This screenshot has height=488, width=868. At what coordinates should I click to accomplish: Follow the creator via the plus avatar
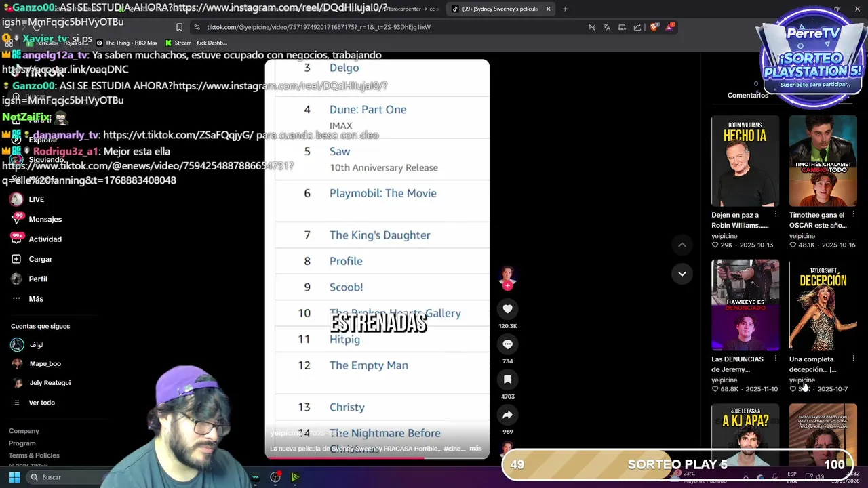point(507,285)
